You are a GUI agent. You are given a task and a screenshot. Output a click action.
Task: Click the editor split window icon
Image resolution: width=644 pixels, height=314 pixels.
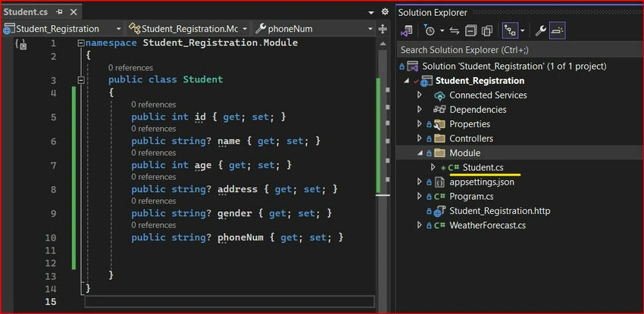(x=383, y=29)
